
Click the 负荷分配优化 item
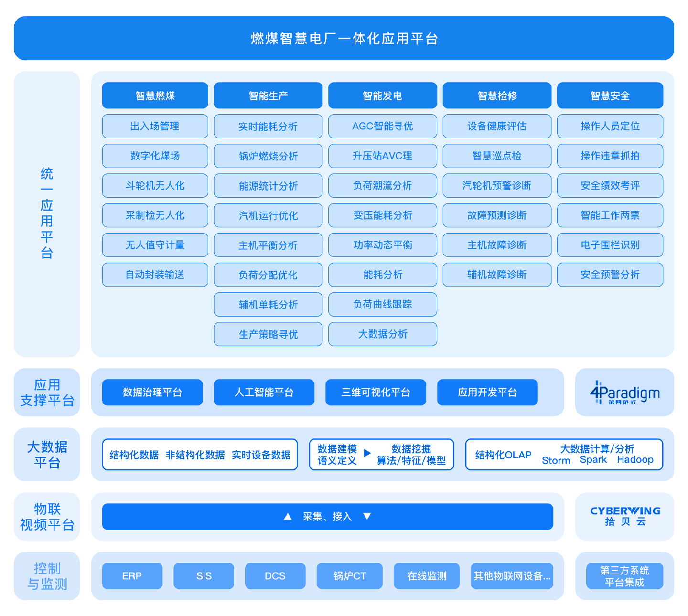pos(268,275)
